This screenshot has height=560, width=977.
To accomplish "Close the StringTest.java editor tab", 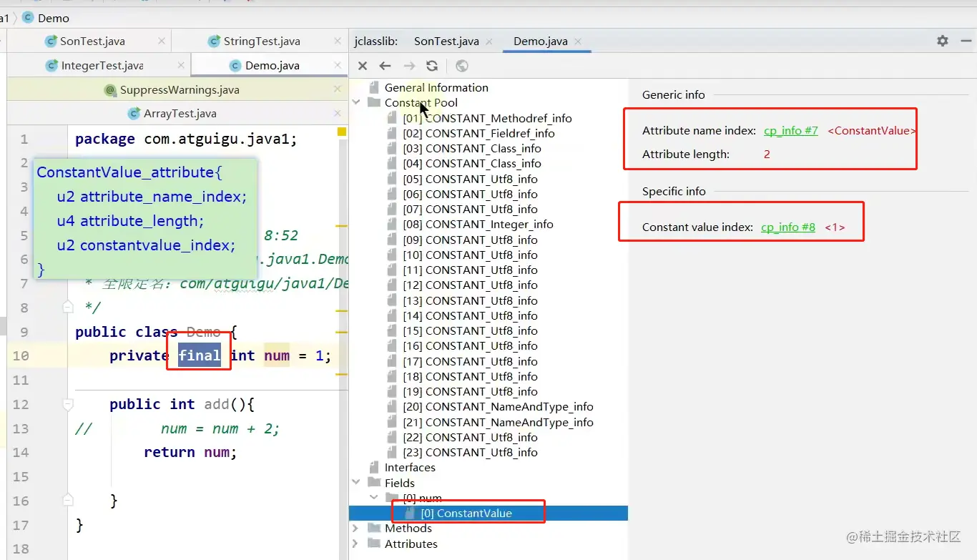I will (338, 41).
